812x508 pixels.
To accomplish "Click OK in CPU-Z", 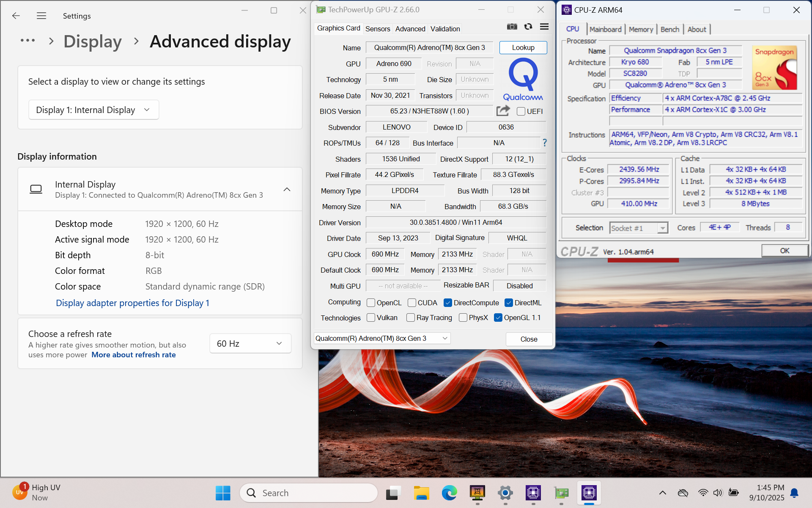I will point(785,251).
